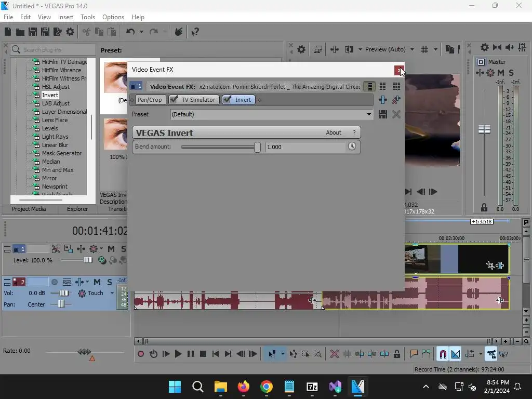Create a new project from toolbar

pos(8,32)
